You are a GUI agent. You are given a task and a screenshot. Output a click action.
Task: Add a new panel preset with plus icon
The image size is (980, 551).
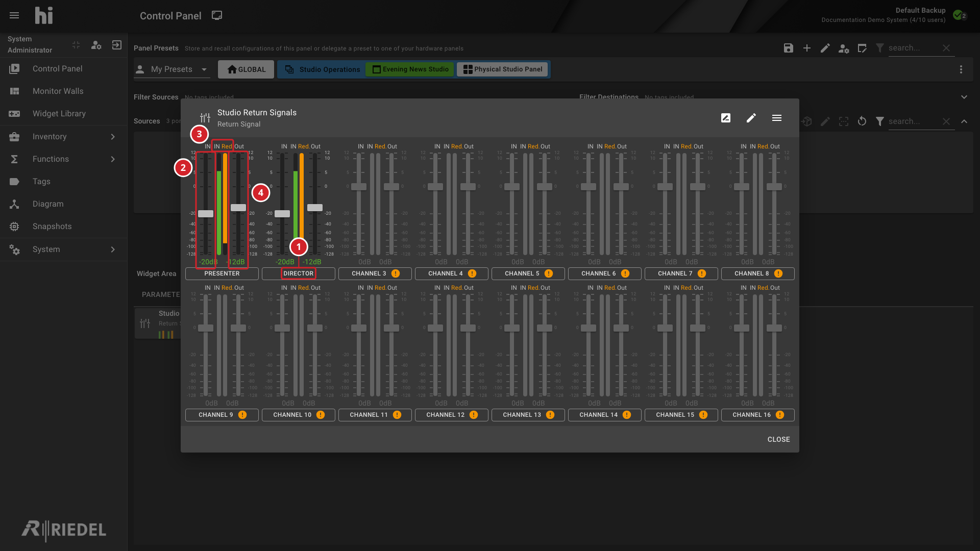[x=807, y=48]
